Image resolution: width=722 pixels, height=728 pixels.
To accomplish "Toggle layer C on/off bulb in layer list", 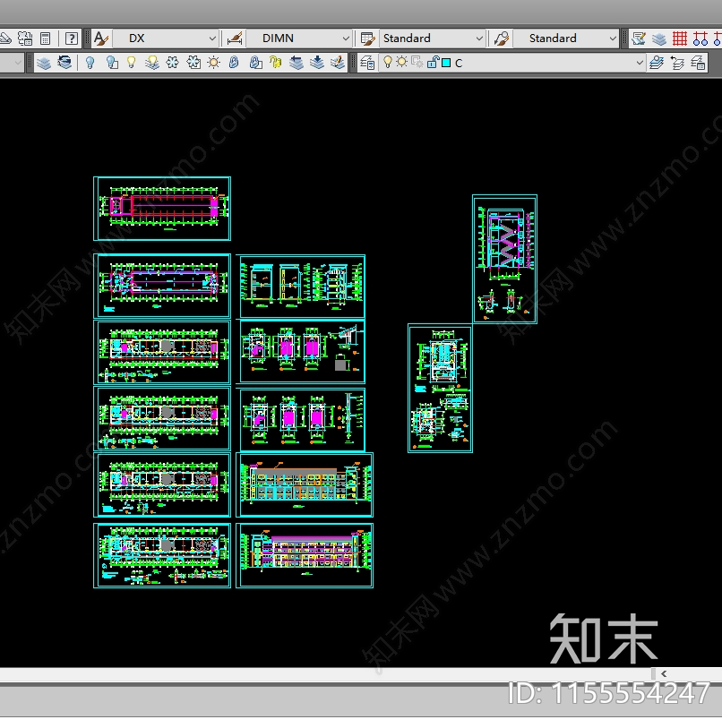I will coord(388,62).
